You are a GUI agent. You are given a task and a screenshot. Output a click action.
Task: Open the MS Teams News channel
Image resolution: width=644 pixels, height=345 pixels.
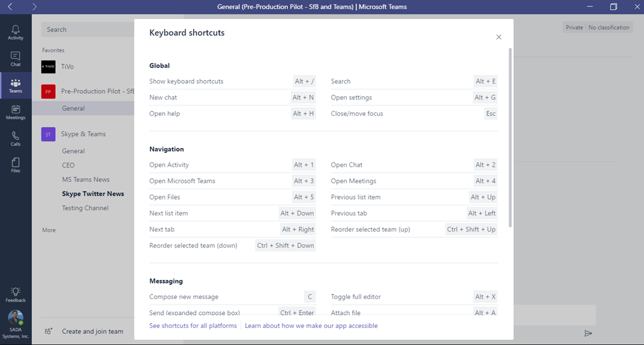[x=86, y=179]
